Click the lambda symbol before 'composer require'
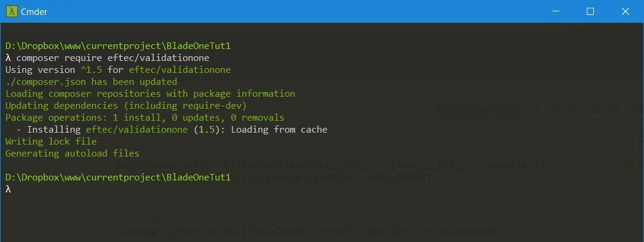Screen dimensions: 644x242 [x=8, y=57]
